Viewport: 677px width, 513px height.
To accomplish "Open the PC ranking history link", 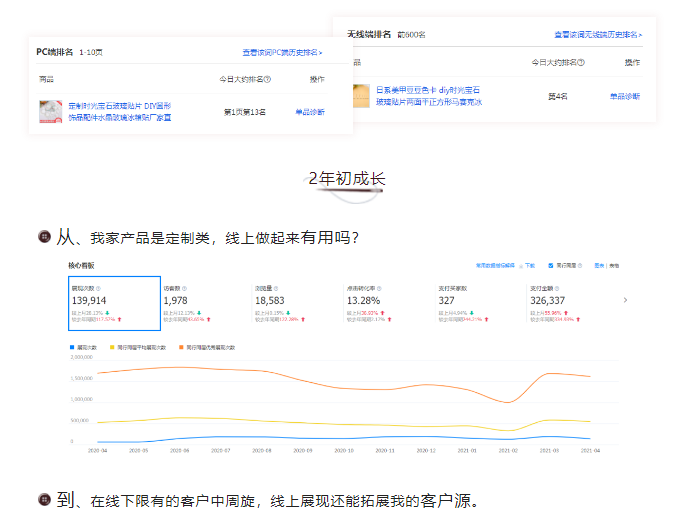I will point(282,52).
